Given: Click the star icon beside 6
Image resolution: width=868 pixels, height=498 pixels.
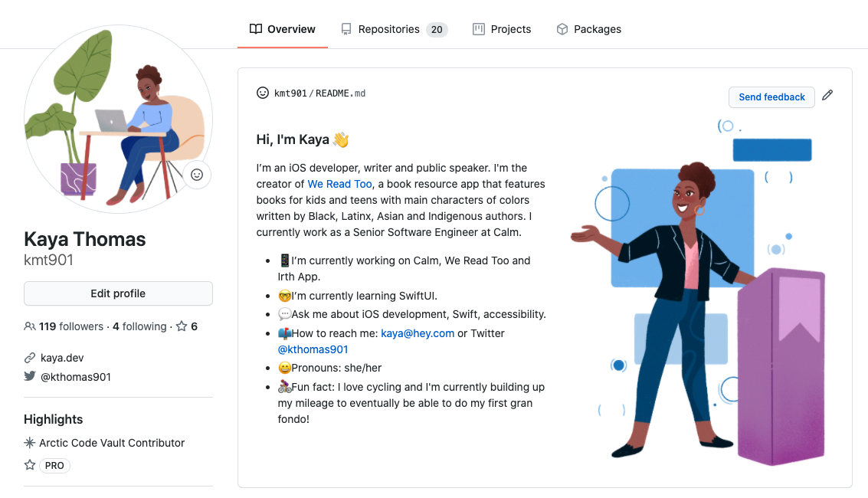Looking at the screenshot, I should click(182, 326).
